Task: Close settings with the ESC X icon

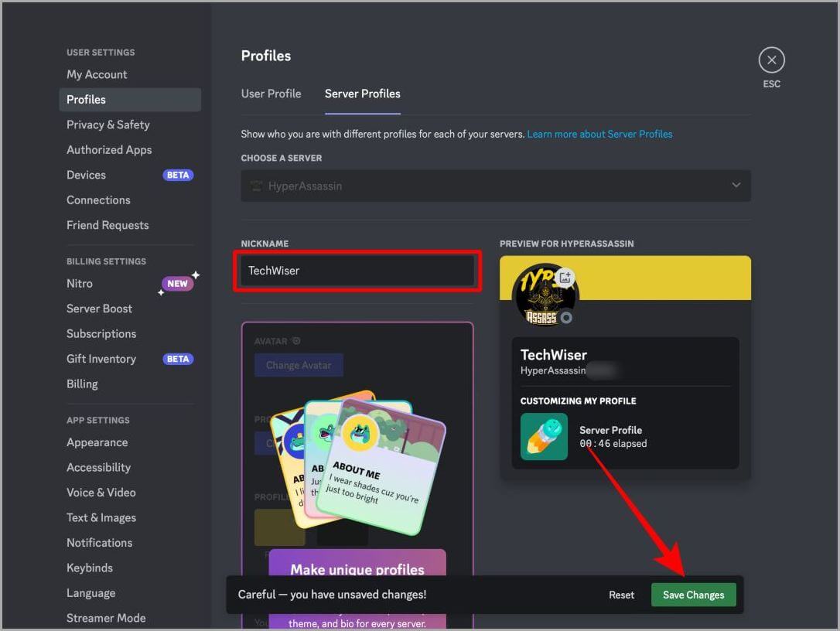Action: (771, 60)
